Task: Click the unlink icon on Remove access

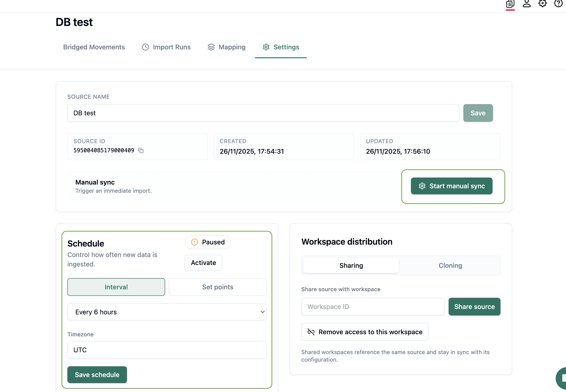Action: pos(311,332)
